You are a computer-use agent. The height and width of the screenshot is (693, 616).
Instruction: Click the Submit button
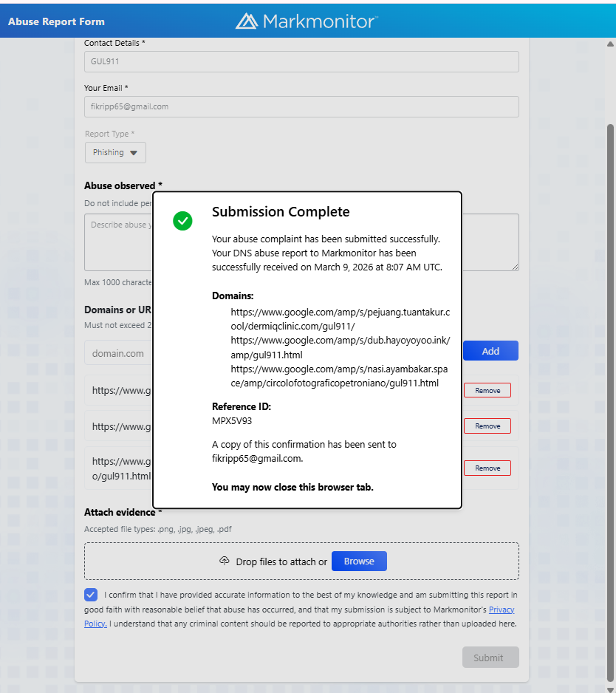(x=490, y=658)
